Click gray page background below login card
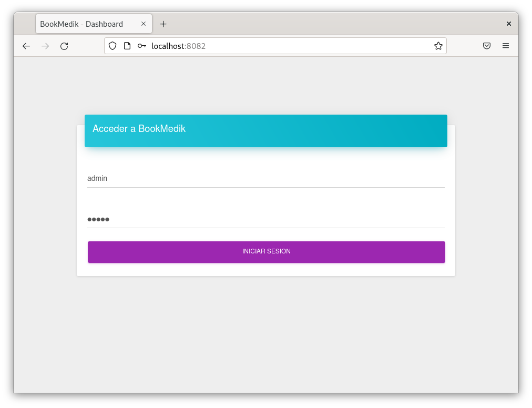The height and width of the screenshot is (408, 532). pyautogui.click(x=265, y=336)
